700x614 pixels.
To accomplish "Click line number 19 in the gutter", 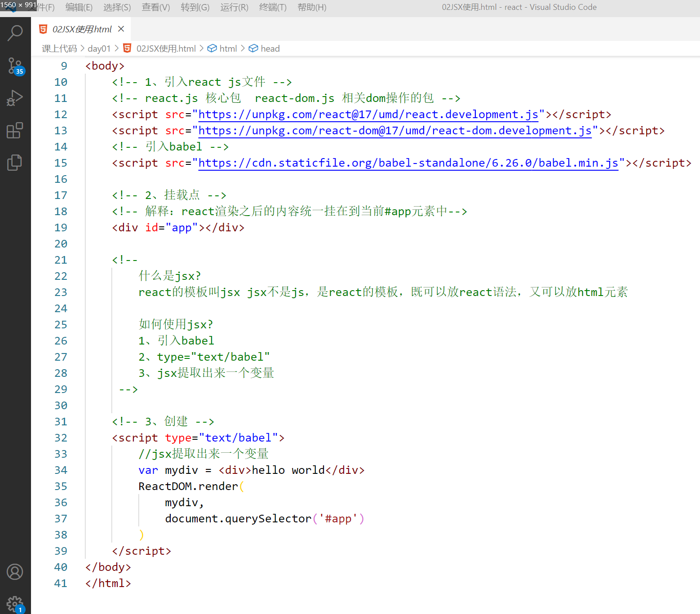I will 61,228.
